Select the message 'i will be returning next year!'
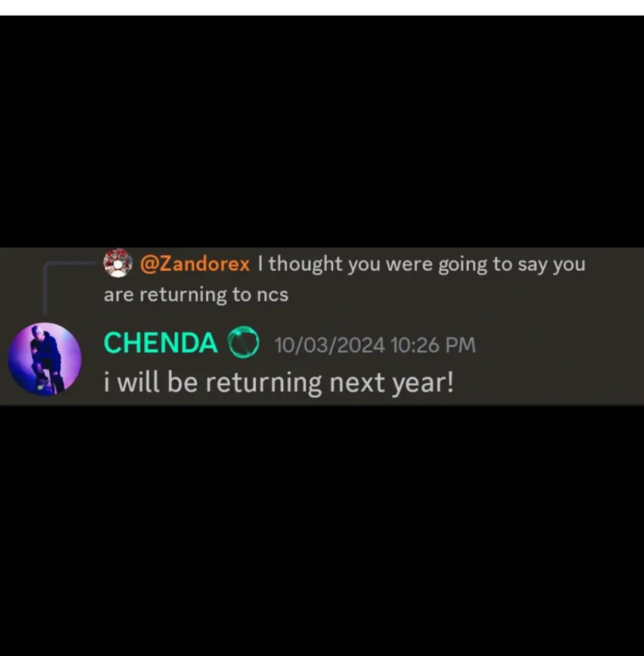 click(x=278, y=383)
